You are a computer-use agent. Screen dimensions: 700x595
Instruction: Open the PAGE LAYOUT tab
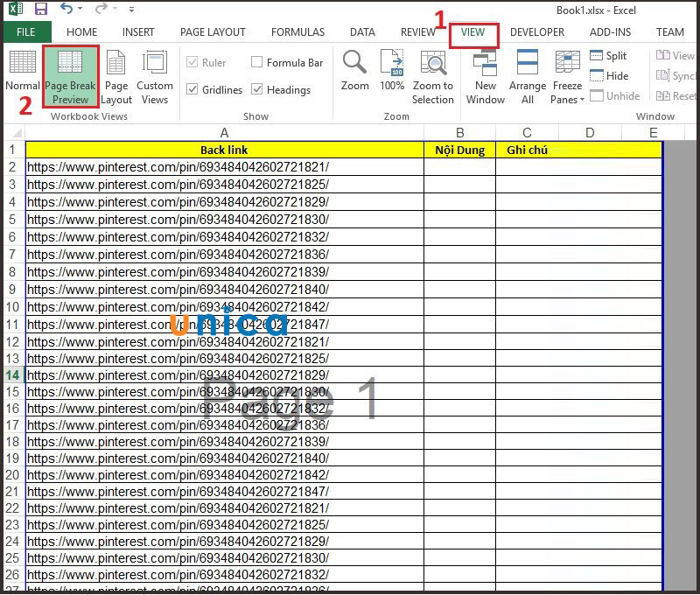tap(213, 32)
